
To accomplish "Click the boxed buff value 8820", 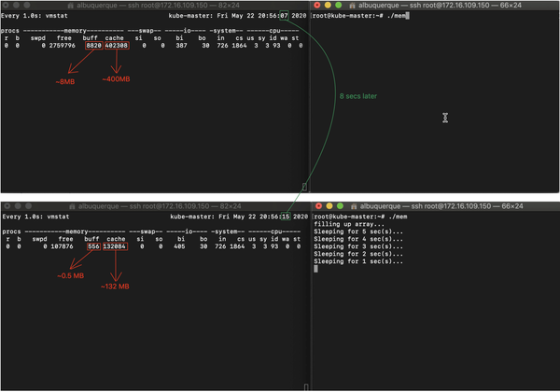I will 94,45.
